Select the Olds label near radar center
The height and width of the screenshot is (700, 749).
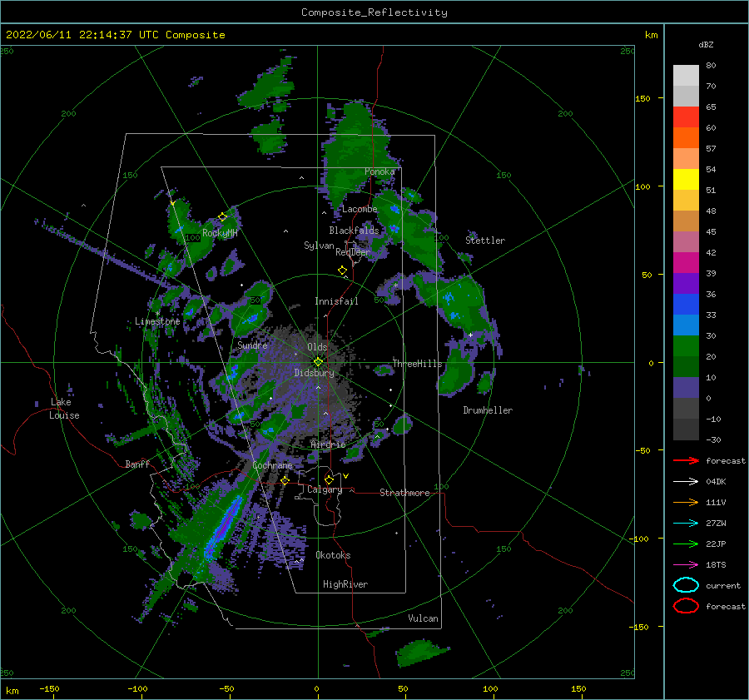(x=317, y=347)
